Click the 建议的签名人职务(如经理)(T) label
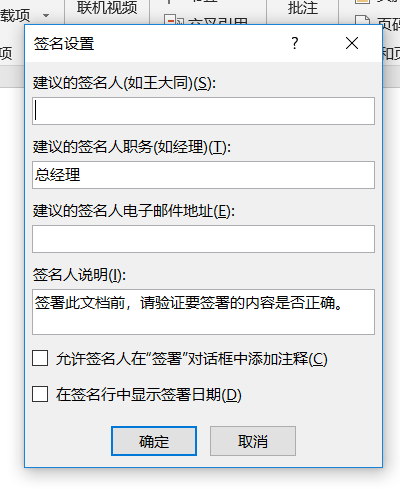This screenshot has width=400, height=499. click(132, 147)
